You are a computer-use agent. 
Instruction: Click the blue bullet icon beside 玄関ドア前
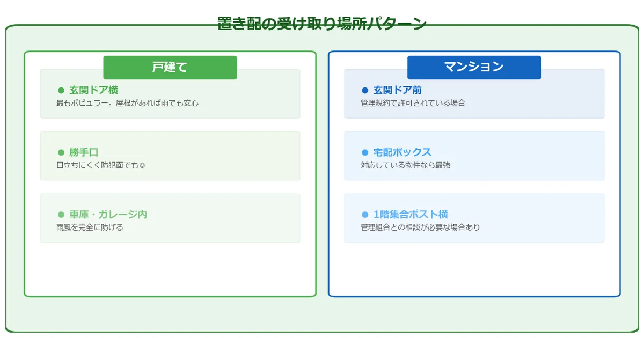[363, 89]
